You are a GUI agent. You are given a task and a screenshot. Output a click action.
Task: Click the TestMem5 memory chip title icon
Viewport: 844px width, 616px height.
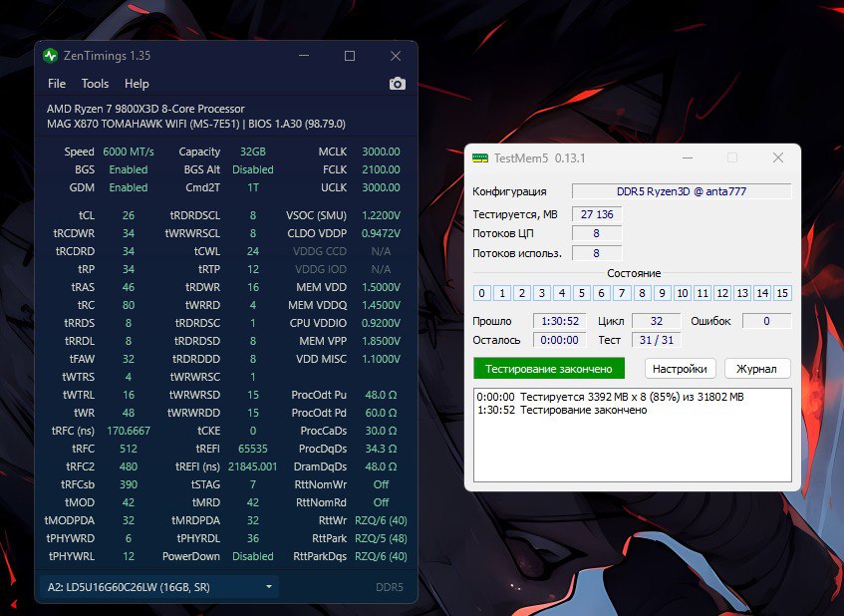coord(480,157)
